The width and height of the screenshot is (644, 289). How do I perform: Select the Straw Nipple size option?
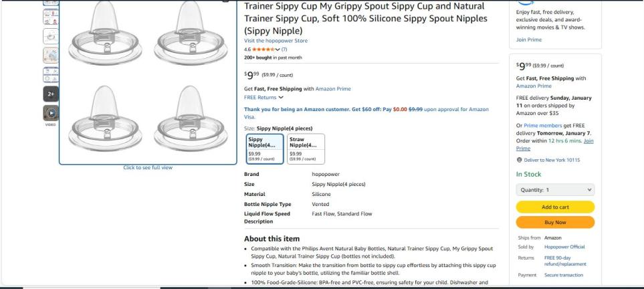pyautogui.click(x=306, y=148)
